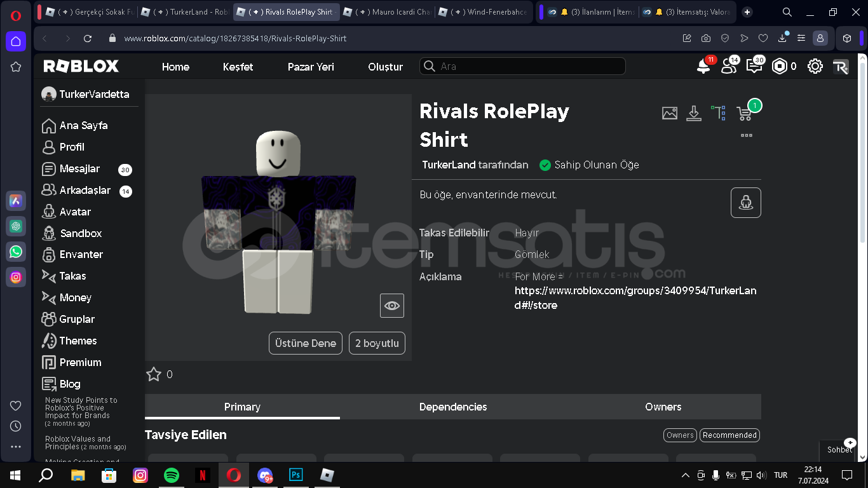Screen dimensions: 868x488
Task: Click the site padlock security icon
Action: tap(112, 38)
